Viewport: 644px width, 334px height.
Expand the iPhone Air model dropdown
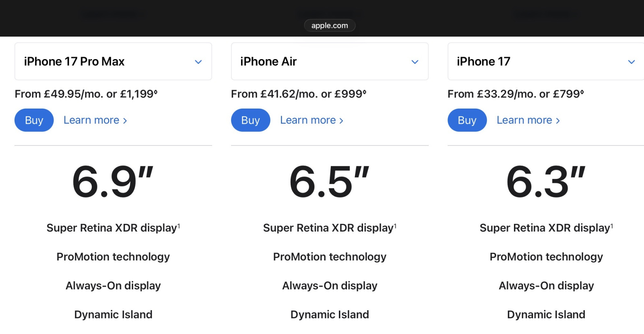coord(330,61)
